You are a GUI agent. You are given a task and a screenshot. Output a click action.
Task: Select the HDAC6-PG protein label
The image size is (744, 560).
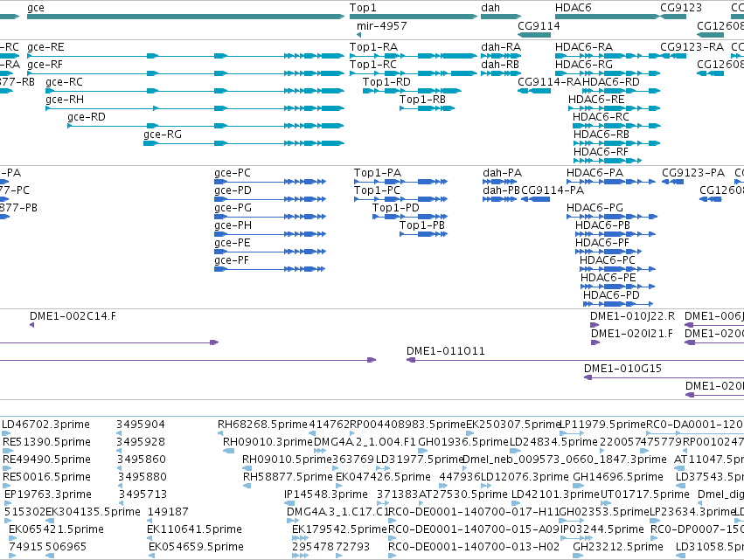pyautogui.click(x=595, y=208)
